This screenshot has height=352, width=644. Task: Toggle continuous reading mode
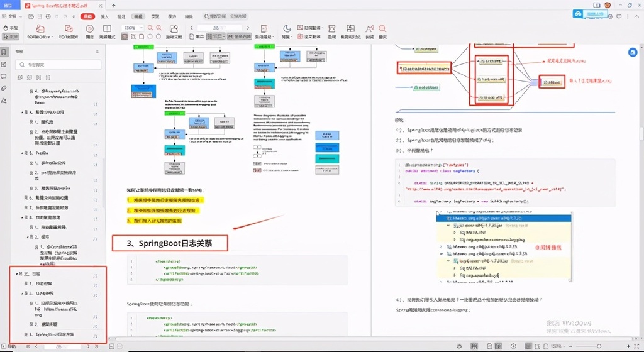239,36
